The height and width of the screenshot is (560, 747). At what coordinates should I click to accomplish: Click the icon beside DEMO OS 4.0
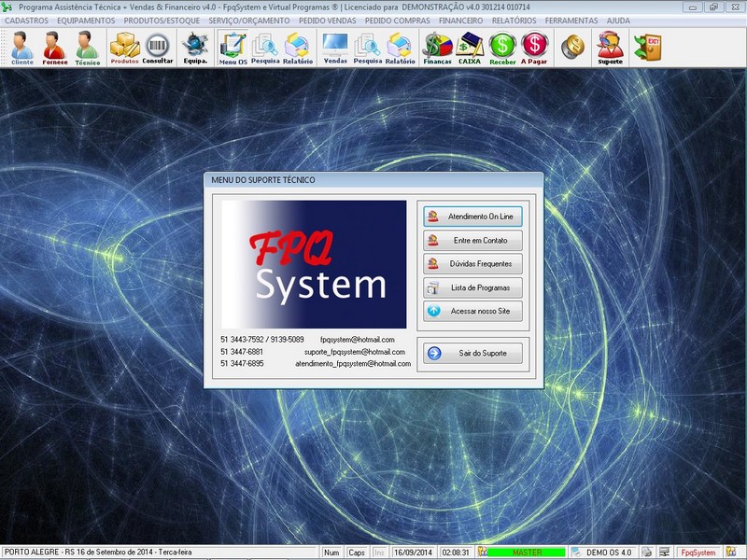coord(576,552)
